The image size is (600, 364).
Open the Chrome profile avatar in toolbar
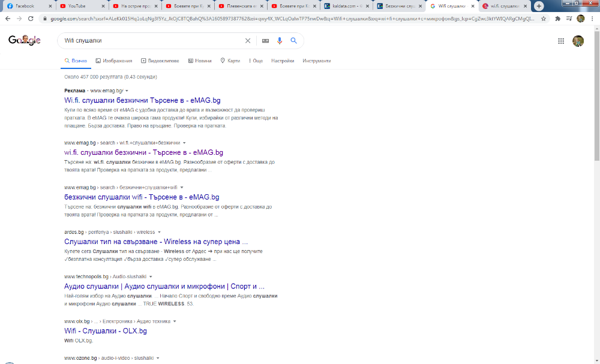pos(580,19)
